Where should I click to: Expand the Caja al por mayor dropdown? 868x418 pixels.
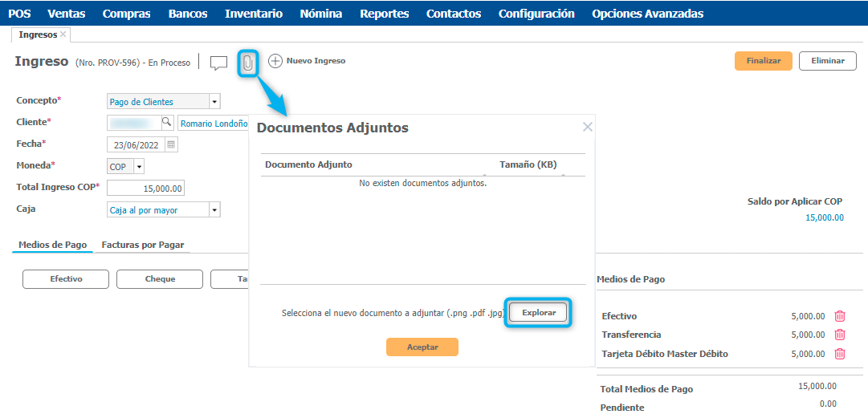214,210
